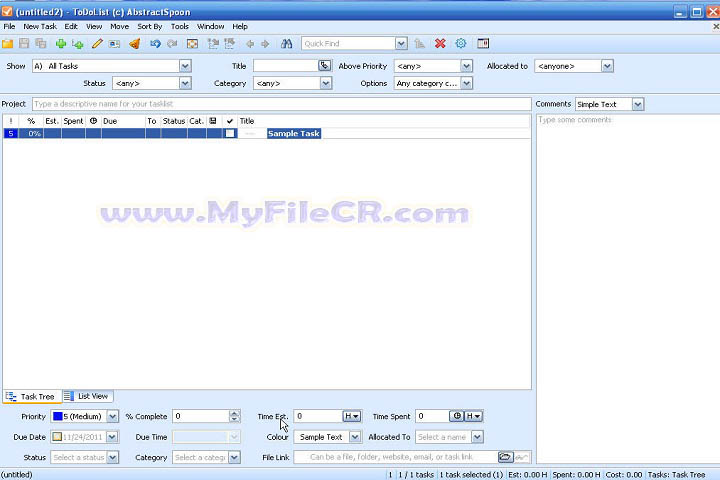Click the red X delete icon
Viewport: 720px width, 480px height.
point(440,44)
